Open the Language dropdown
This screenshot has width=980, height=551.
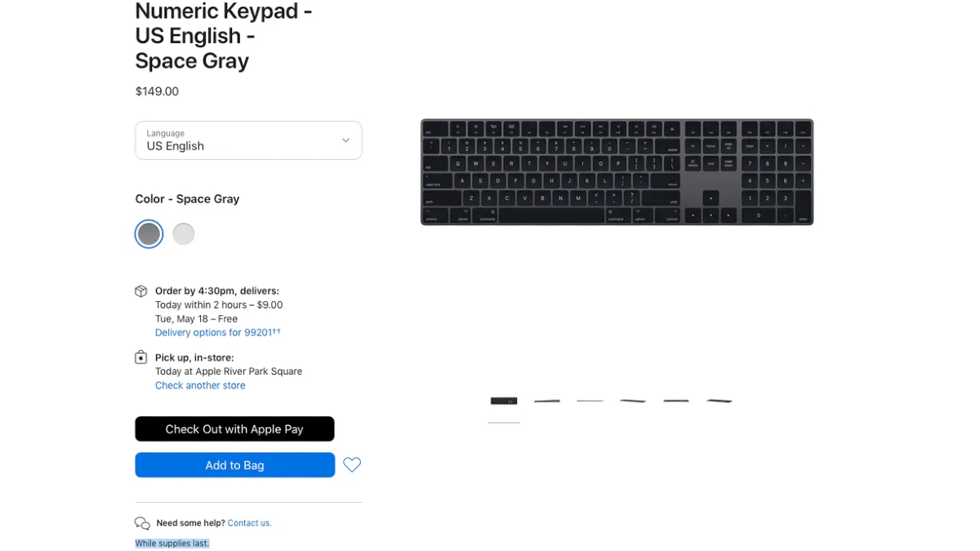point(248,140)
